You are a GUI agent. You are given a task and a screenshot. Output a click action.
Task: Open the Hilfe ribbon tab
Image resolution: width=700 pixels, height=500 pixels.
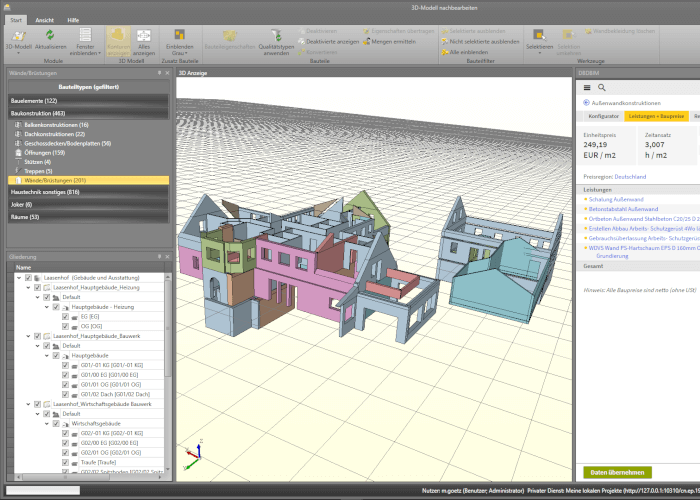(73, 20)
